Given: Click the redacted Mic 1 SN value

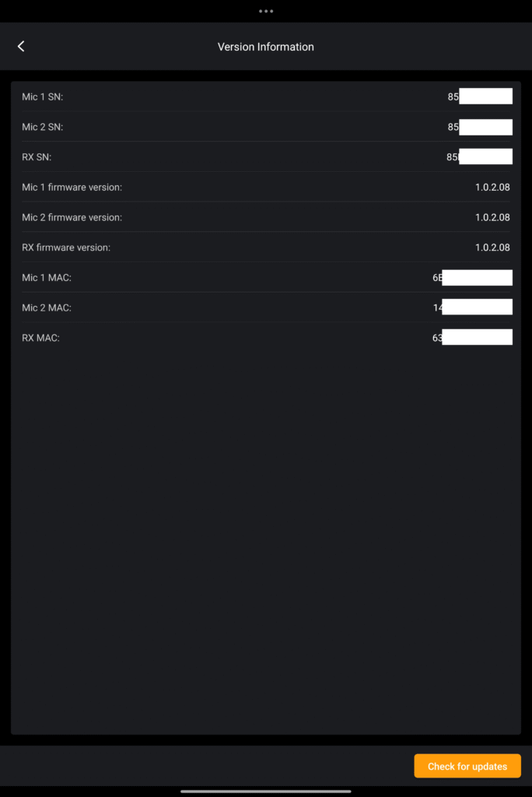Looking at the screenshot, I should tap(481, 97).
